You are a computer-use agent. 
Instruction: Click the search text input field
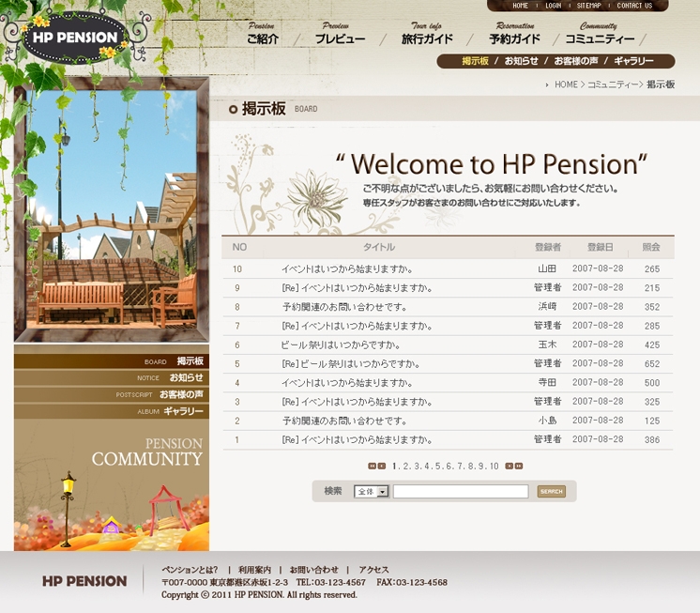[x=460, y=491]
